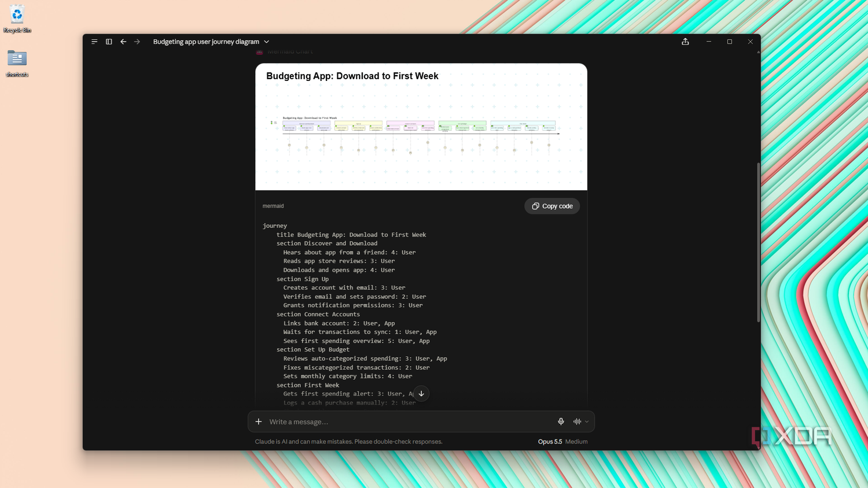Click the line 'Grants notification permissions: 3: User'

click(353, 305)
